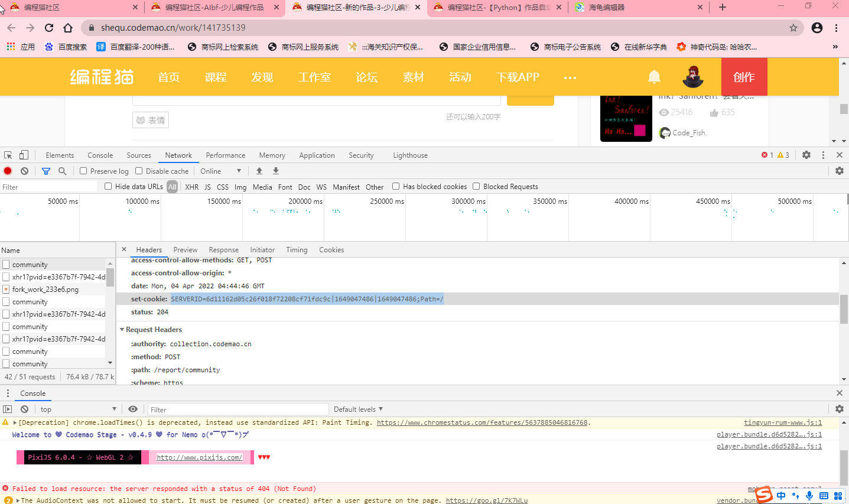The image size is (849, 504).
Task: Check Has blocked cookies
Action: [396, 186]
